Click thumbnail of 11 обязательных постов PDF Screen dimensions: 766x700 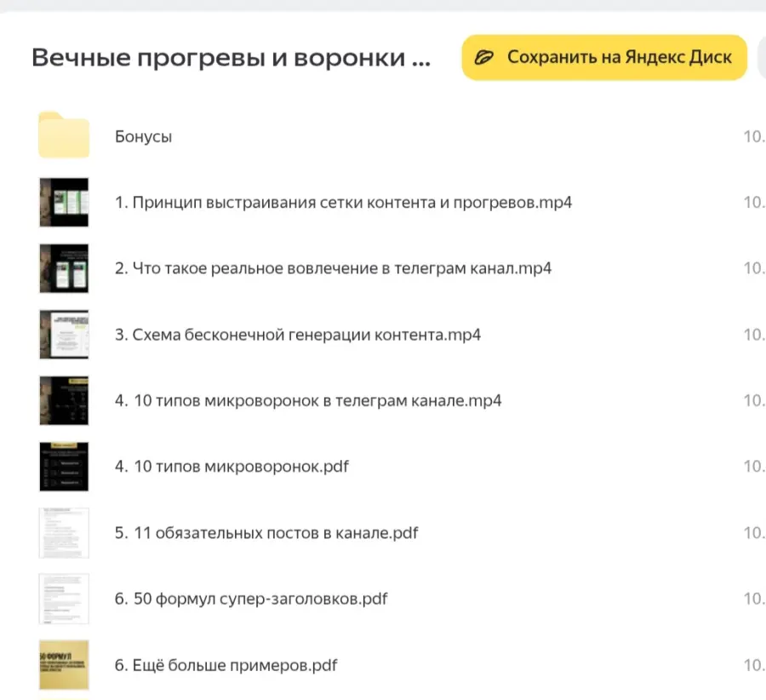64,532
